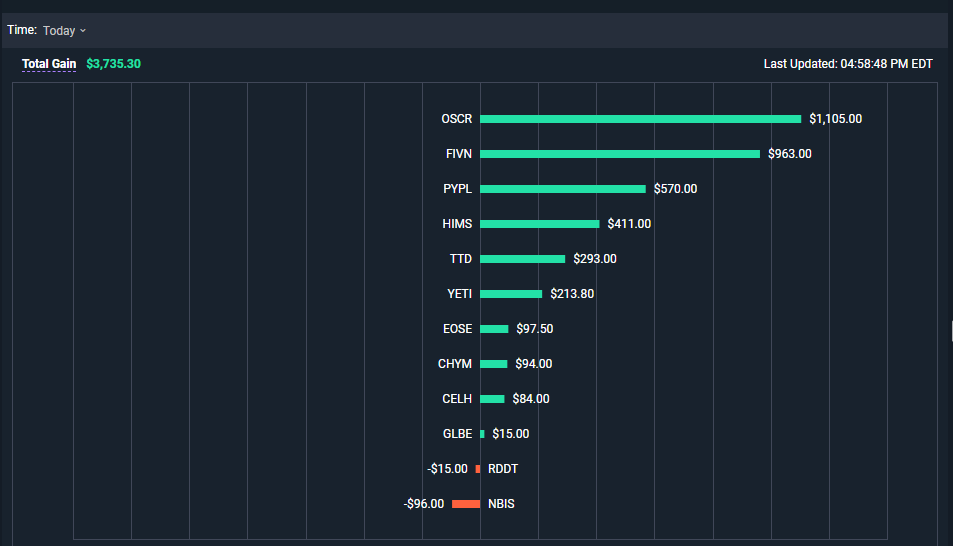Select the FIVN gain bar
953x546 pixels.
tap(620, 154)
